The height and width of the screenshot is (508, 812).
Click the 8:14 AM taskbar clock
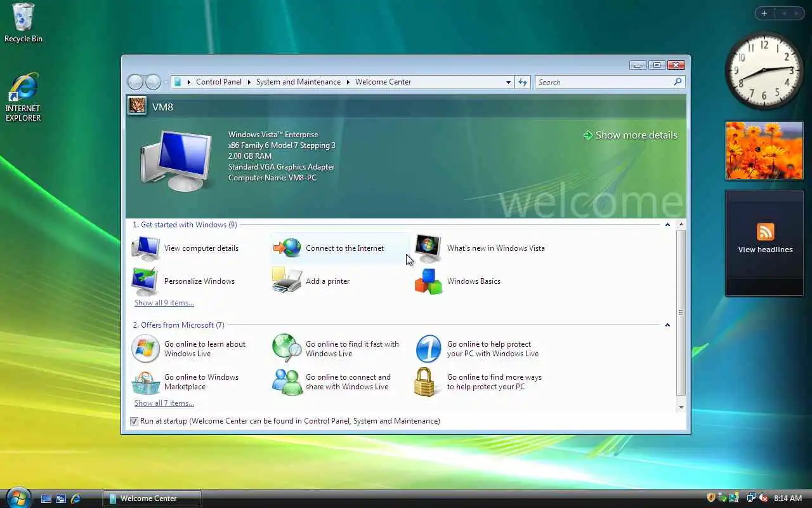point(788,498)
